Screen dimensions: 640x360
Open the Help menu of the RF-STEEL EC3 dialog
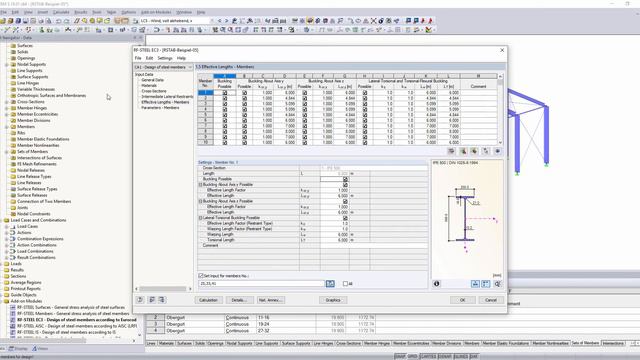pos(181,58)
